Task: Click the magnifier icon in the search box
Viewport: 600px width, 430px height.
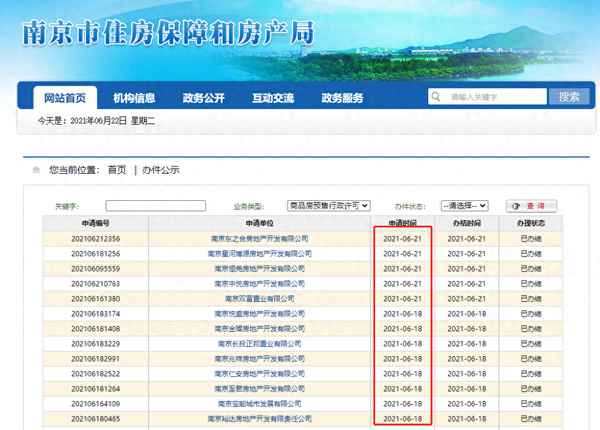Action: (x=436, y=96)
